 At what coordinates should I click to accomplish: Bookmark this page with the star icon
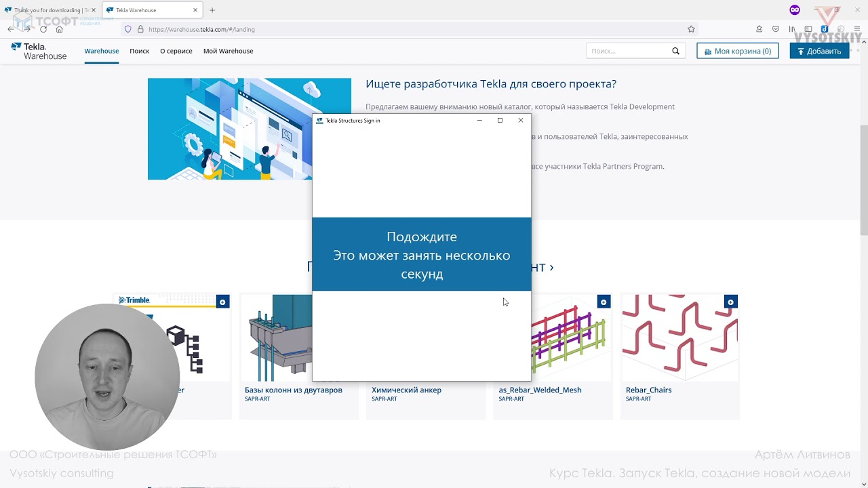691,29
